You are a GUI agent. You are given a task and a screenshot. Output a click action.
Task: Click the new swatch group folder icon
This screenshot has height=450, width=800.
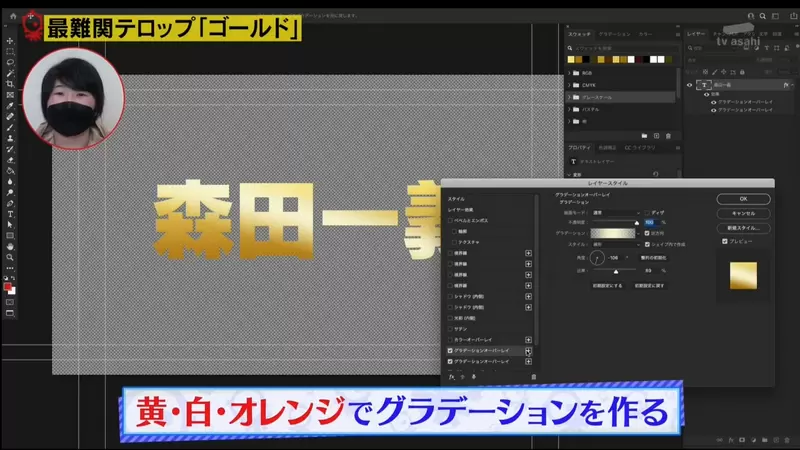click(644, 134)
